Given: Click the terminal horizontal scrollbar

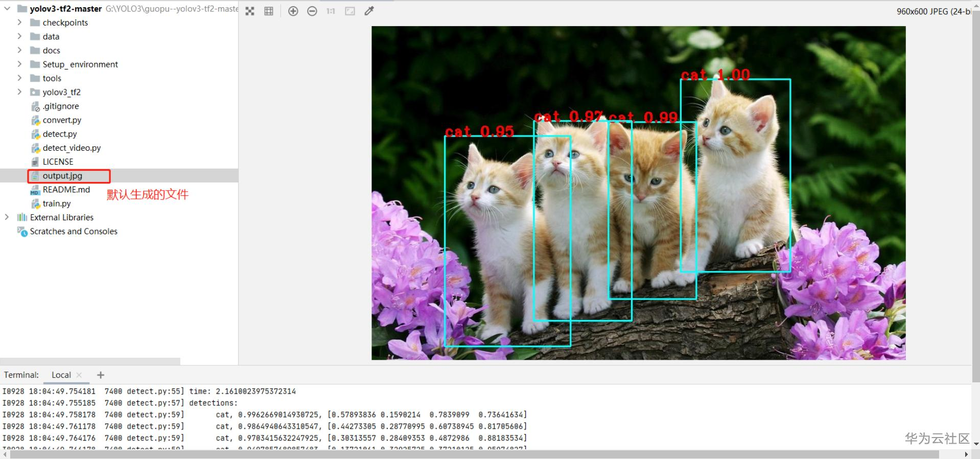Looking at the screenshot, I should pyautogui.click(x=474, y=454).
